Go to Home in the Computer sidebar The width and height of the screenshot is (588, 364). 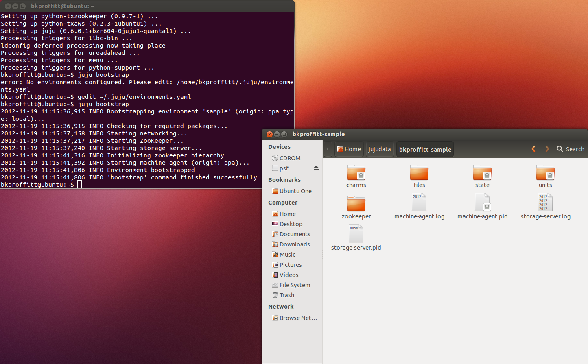[284, 214]
